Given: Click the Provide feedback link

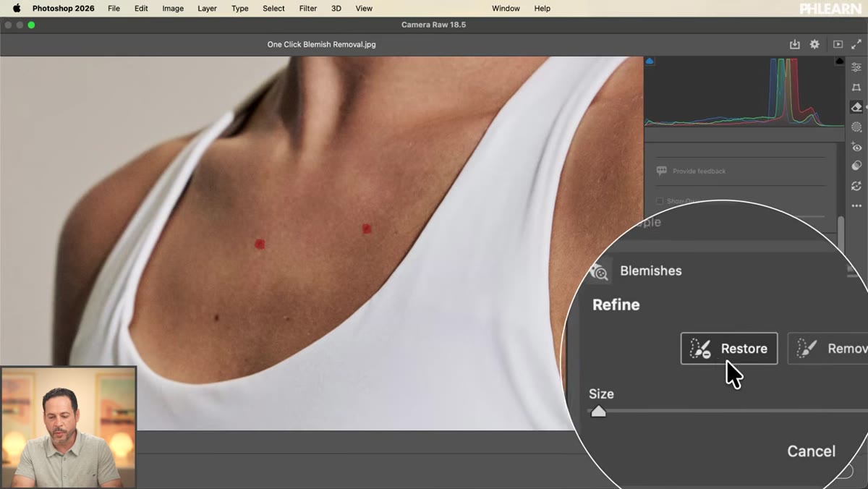Looking at the screenshot, I should (699, 171).
